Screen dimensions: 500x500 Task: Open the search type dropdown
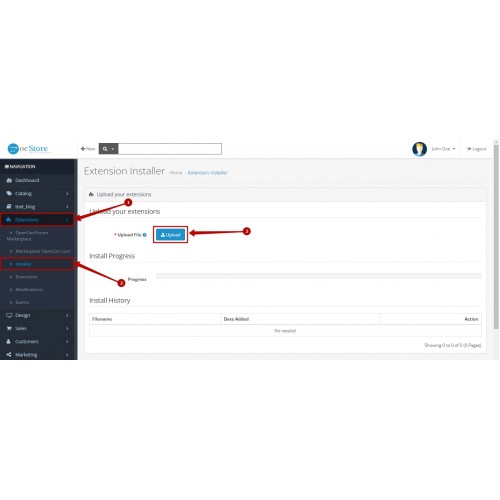click(109, 149)
